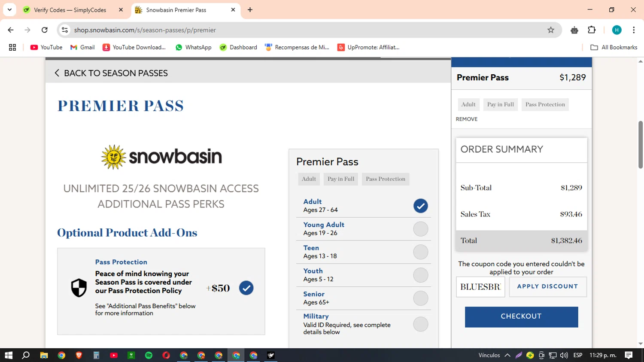Viewport: 644px width, 362px height.
Task: Click the coupon code input field
Action: pyautogui.click(x=480, y=286)
